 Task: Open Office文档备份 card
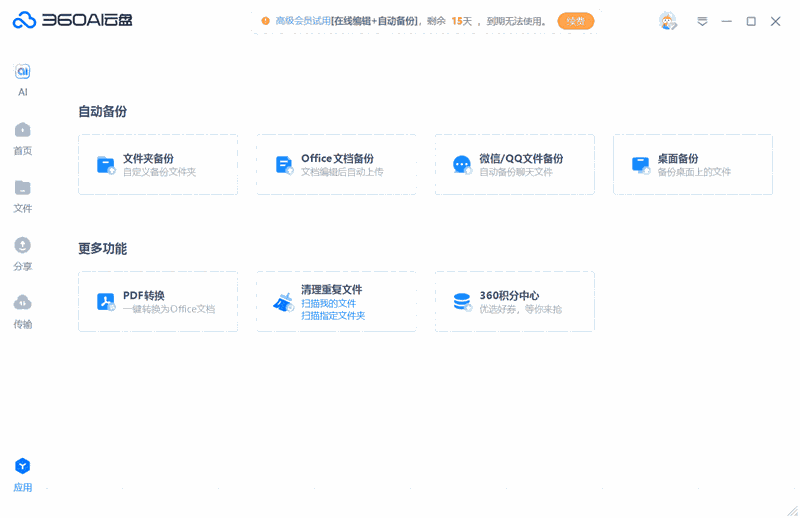[x=336, y=164]
